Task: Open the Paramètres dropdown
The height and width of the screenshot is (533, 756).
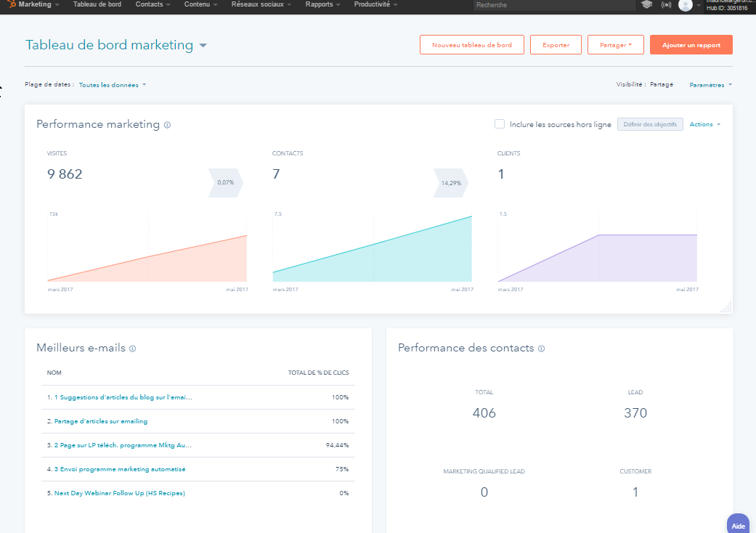Action: tap(711, 85)
